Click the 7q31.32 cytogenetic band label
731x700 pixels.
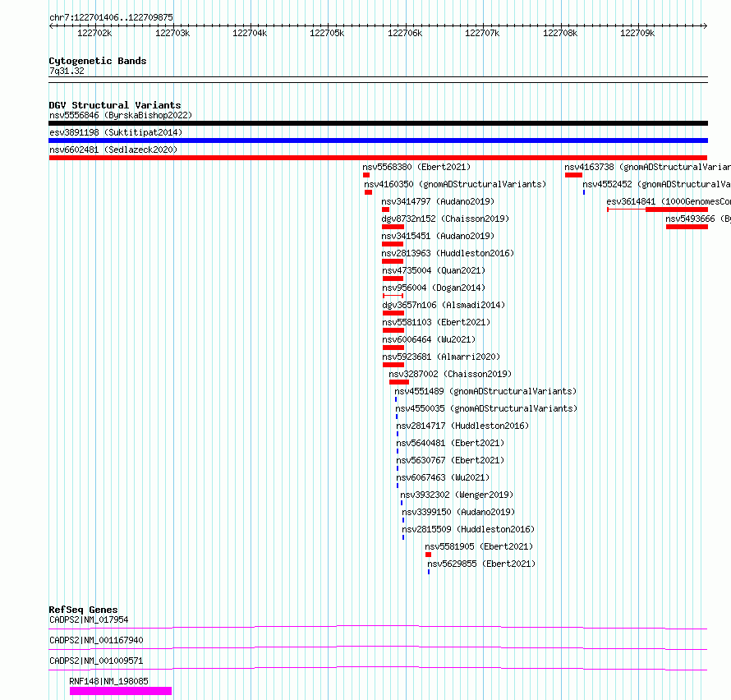(67, 71)
